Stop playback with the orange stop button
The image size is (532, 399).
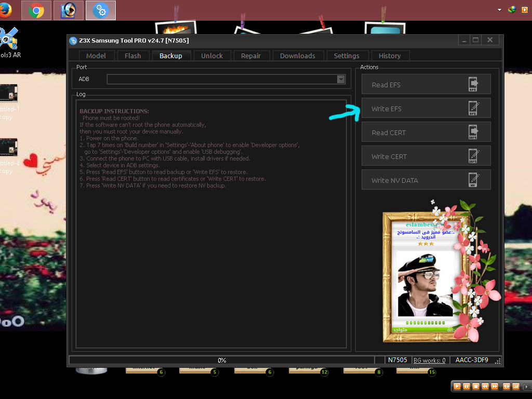point(476,387)
